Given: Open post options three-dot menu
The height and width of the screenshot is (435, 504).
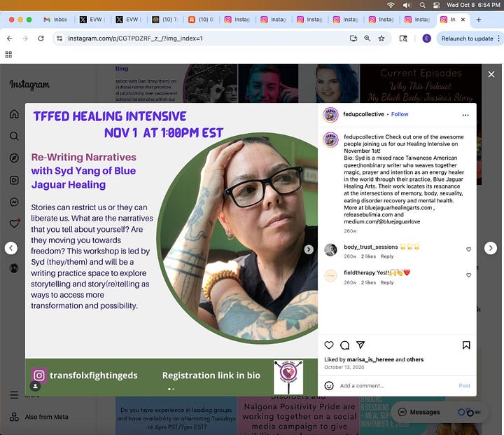Looking at the screenshot, I should [x=465, y=115].
